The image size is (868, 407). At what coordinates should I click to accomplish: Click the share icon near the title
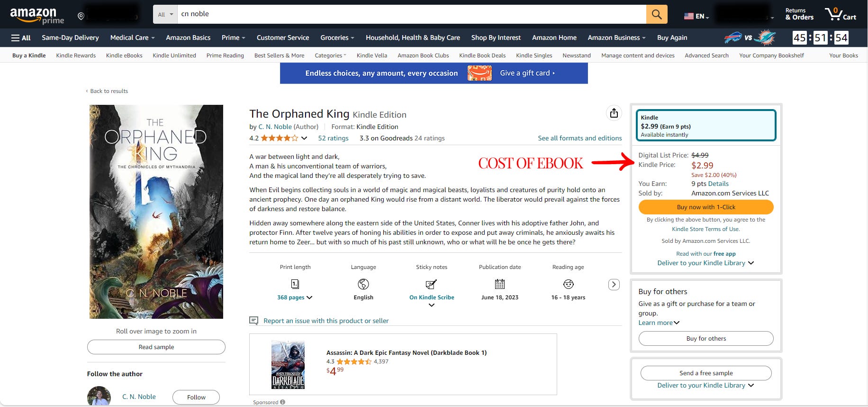[614, 113]
